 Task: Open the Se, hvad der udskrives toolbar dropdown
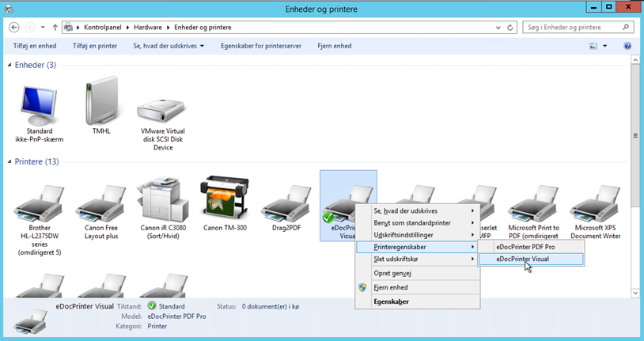(x=169, y=46)
